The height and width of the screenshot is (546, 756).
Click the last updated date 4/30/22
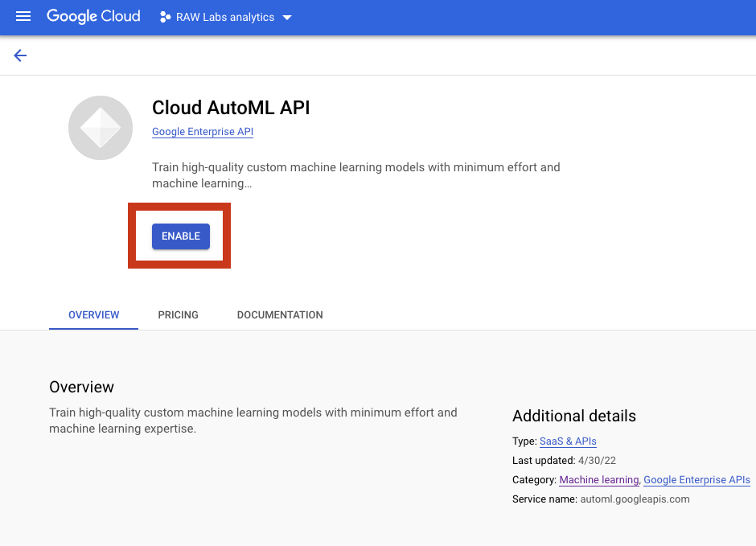click(x=597, y=461)
